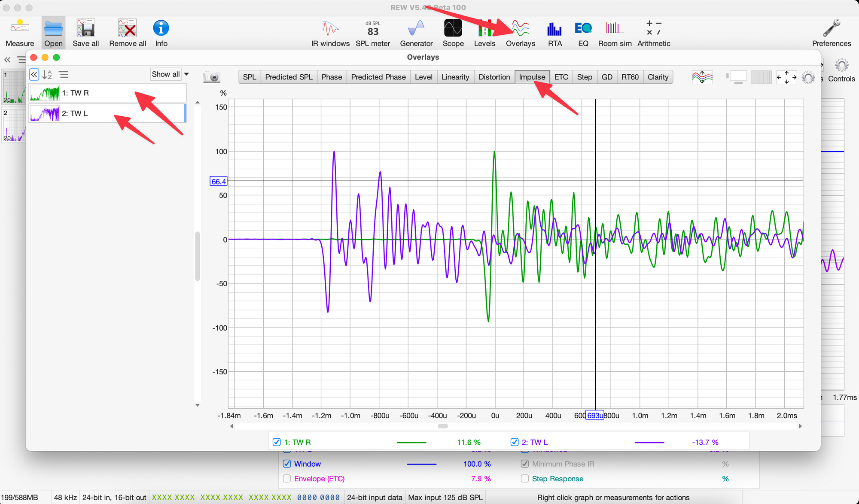The image size is (859, 504).
Task: Uncheck the 2: TW L trace
Action: pyautogui.click(x=515, y=442)
